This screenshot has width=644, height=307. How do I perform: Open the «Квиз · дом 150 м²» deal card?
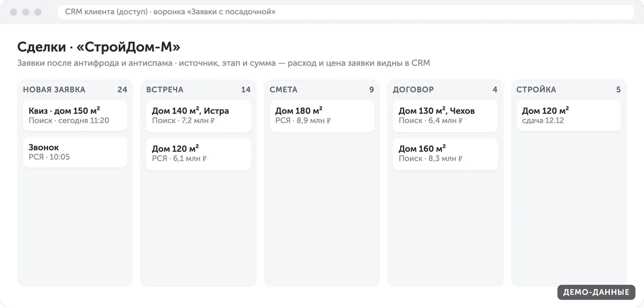click(75, 116)
